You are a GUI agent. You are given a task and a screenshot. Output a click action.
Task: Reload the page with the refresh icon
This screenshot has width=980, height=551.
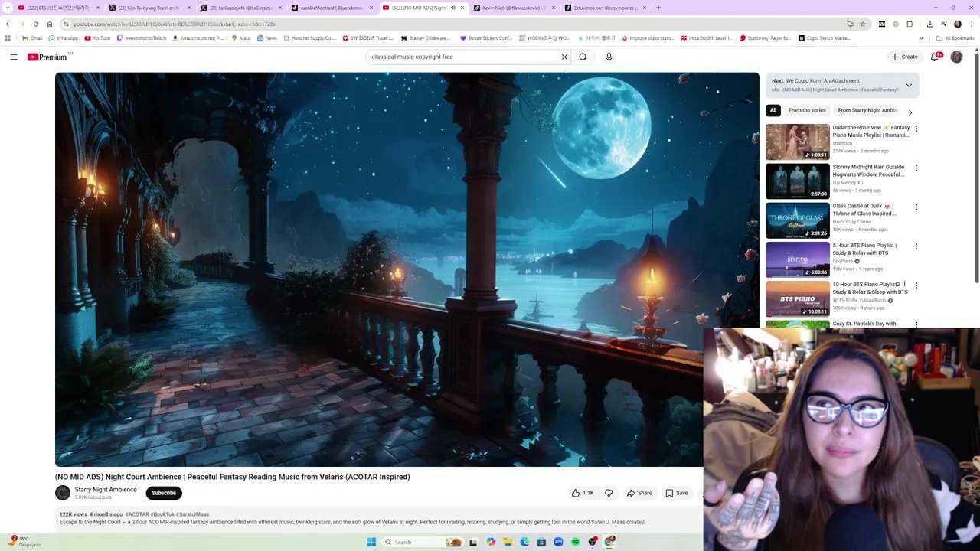[36, 24]
